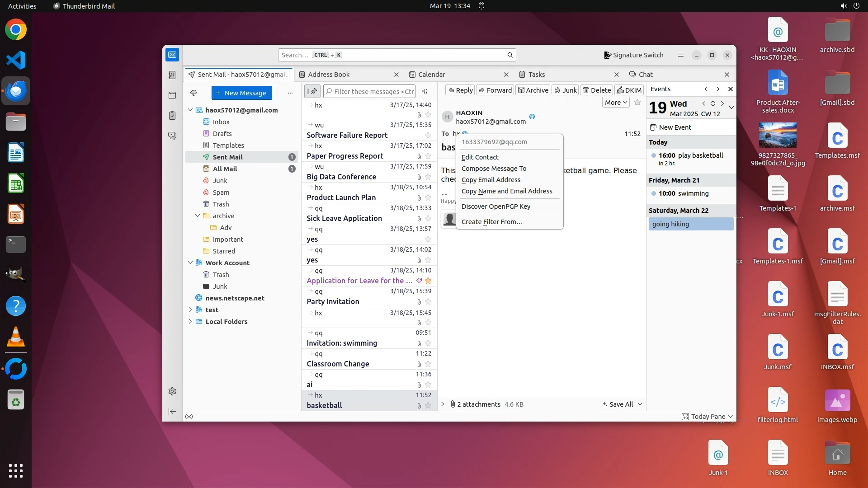The image size is (868, 488).
Task: Select the blue going hiking event
Action: pos(690,224)
